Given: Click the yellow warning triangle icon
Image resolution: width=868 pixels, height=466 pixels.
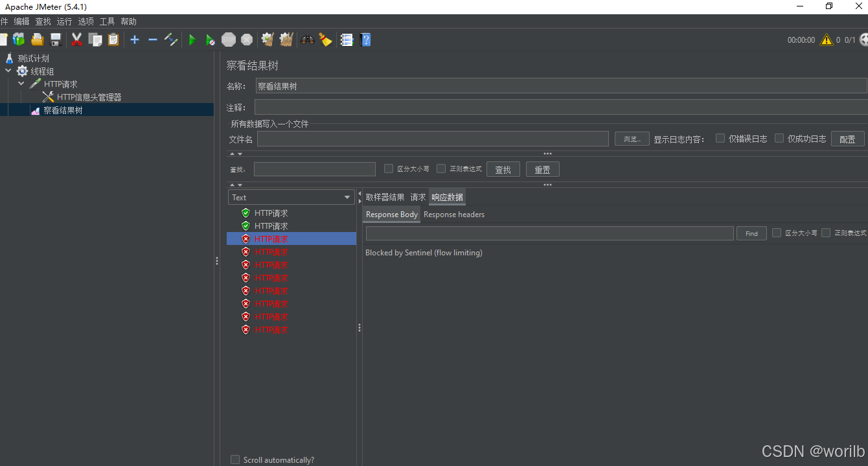Looking at the screenshot, I should tap(827, 40).
